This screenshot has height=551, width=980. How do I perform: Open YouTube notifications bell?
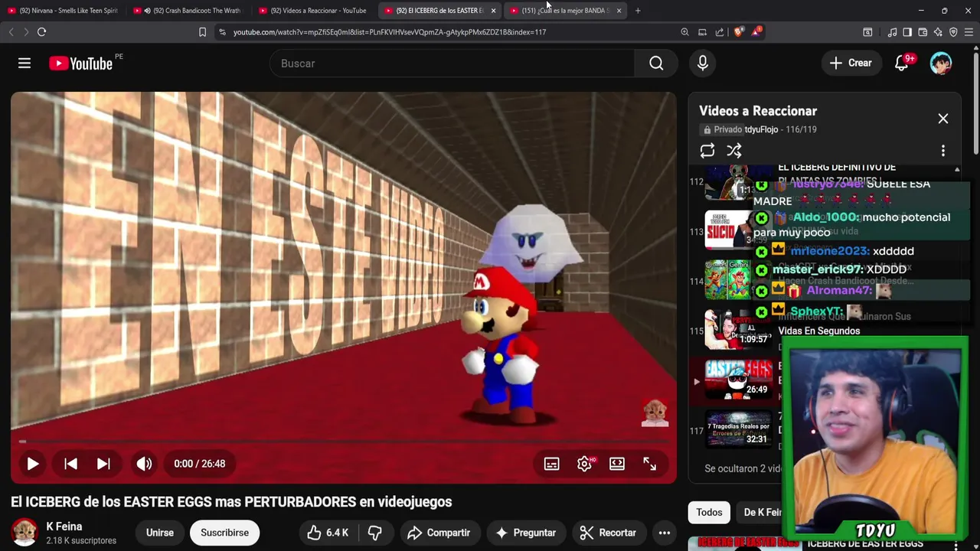coord(902,64)
